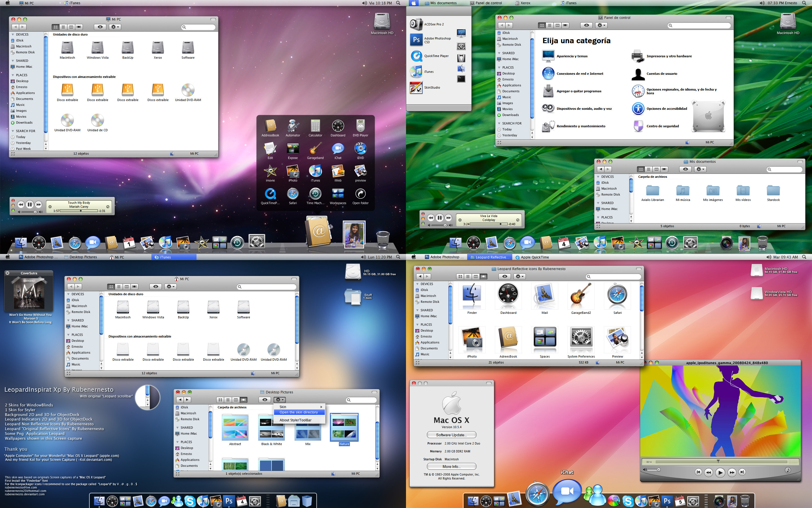The image size is (812, 508).
Task: Open Adobe Photoshop CS3 in program list
Action: pos(431,40)
